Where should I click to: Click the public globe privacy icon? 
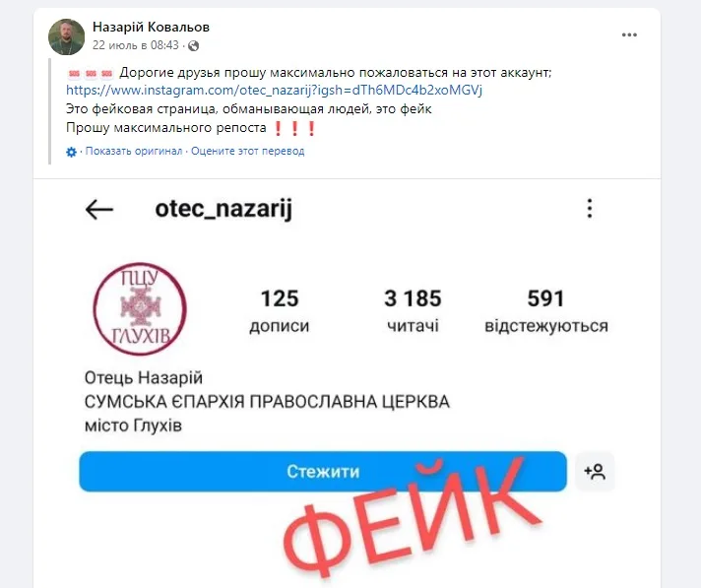[x=194, y=45]
